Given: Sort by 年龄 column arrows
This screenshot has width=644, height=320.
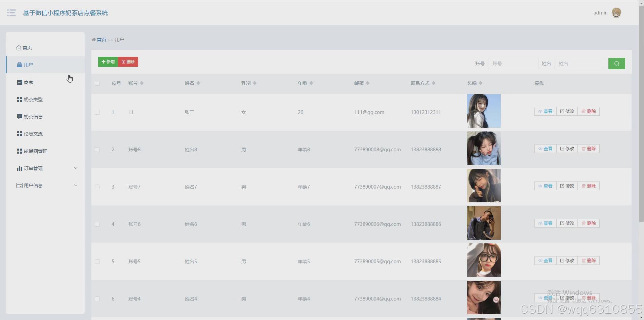Looking at the screenshot, I should tap(311, 83).
